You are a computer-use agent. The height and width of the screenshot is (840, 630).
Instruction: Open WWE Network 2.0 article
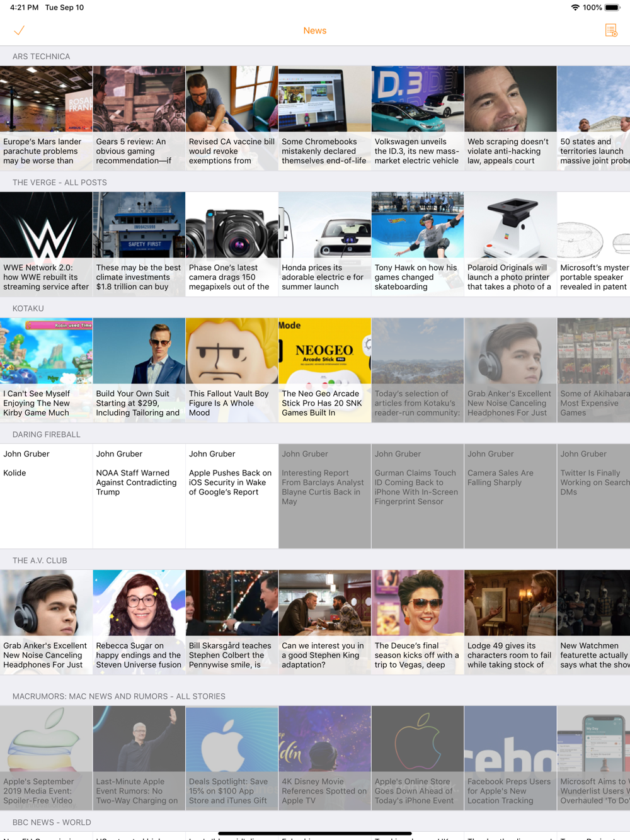pyautogui.click(x=46, y=244)
